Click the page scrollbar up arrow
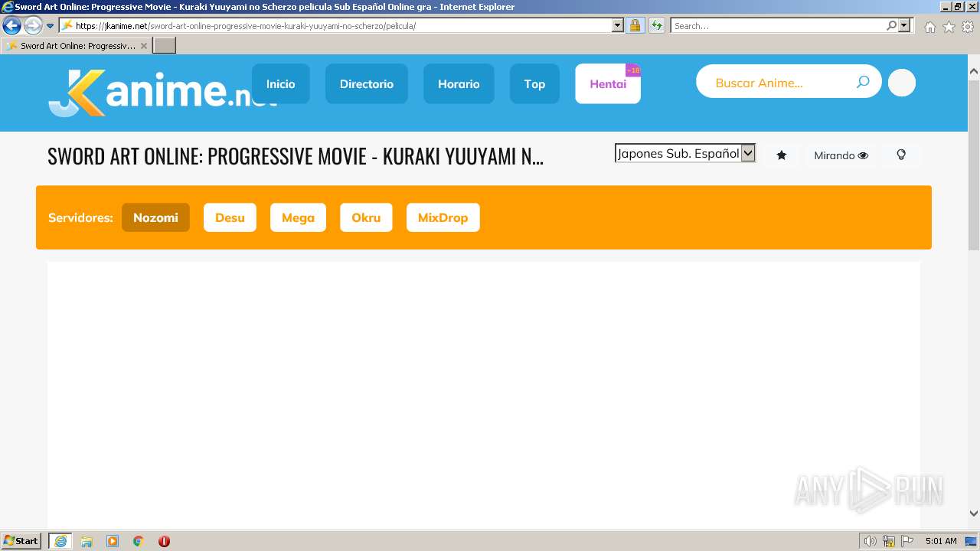This screenshot has width=980, height=551. pos(974,71)
